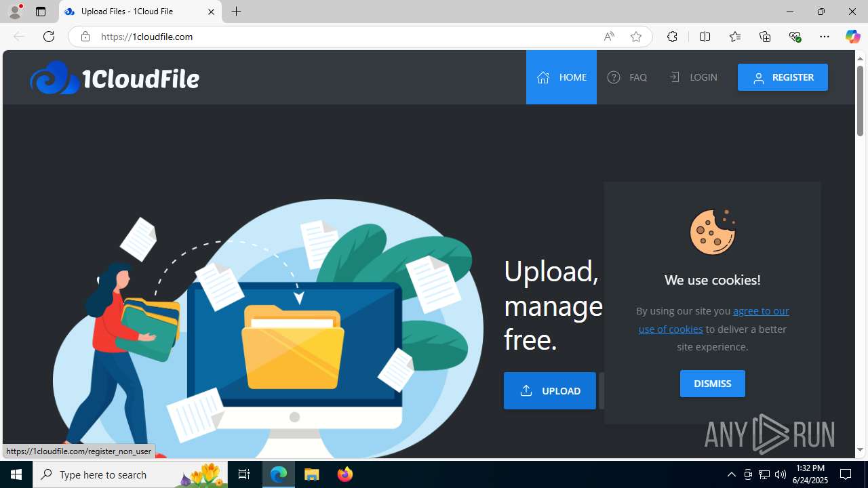
Task: Click the 1CloudFile logo
Action: [x=115, y=78]
